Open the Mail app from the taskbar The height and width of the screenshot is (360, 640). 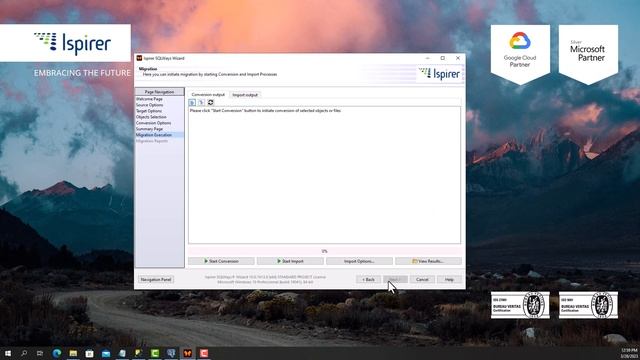[106, 353]
